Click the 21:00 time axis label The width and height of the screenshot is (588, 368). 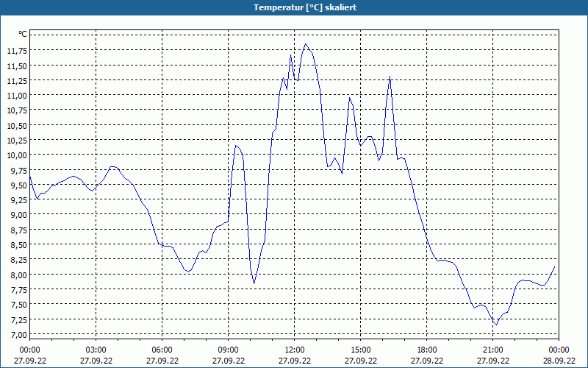pos(492,350)
